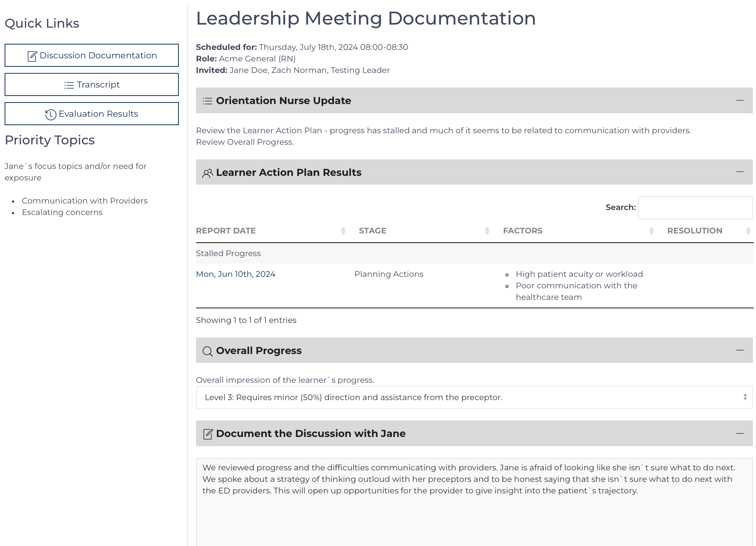Click the Showing 1 to 1 of 1 entries text
Viewport: 756px width, 546px height.
pyautogui.click(x=246, y=320)
